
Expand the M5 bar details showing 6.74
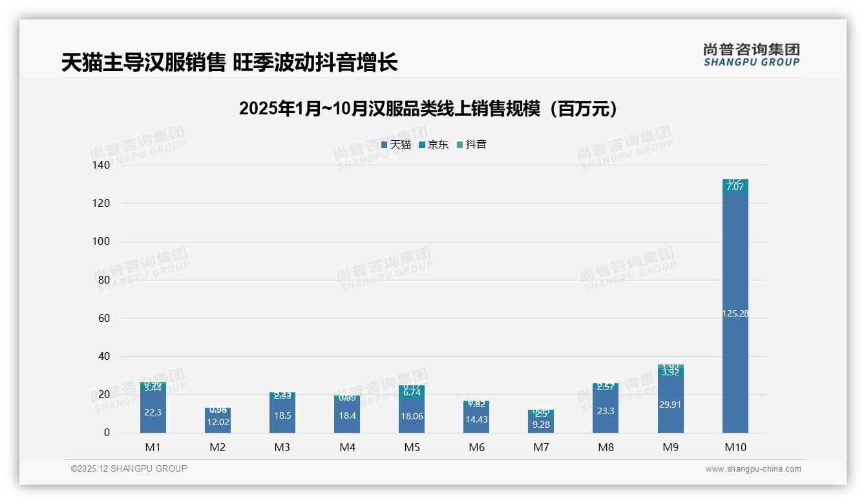(412, 390)
